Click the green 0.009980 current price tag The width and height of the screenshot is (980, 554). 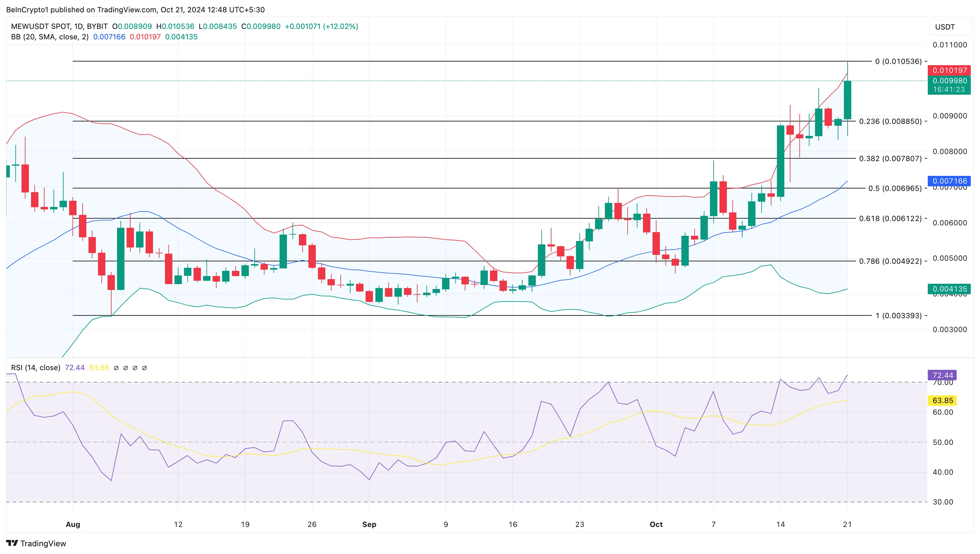[x=949, y=81]
